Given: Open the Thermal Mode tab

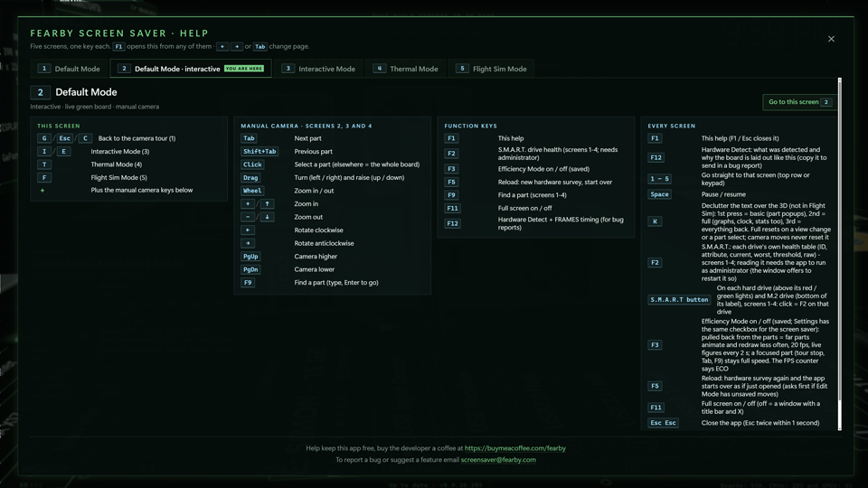Looking at the screenshot, I should coord(406,69).
